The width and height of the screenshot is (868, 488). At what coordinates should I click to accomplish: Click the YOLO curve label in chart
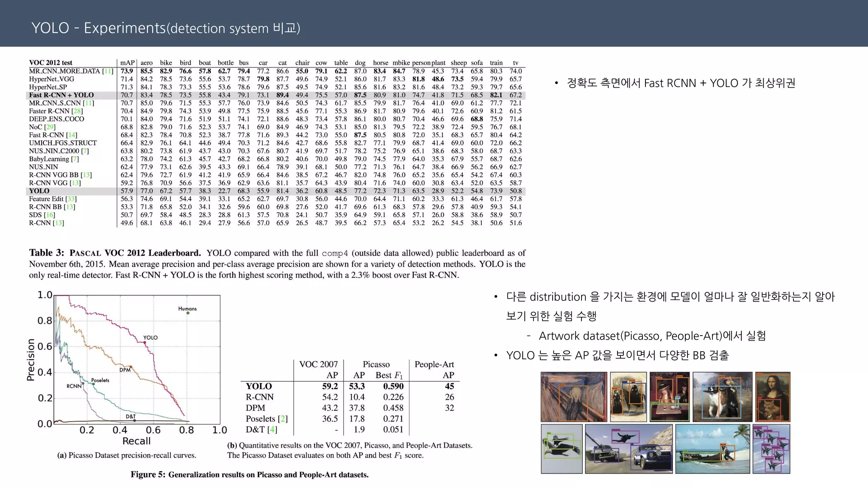click(x=150, y=338)
